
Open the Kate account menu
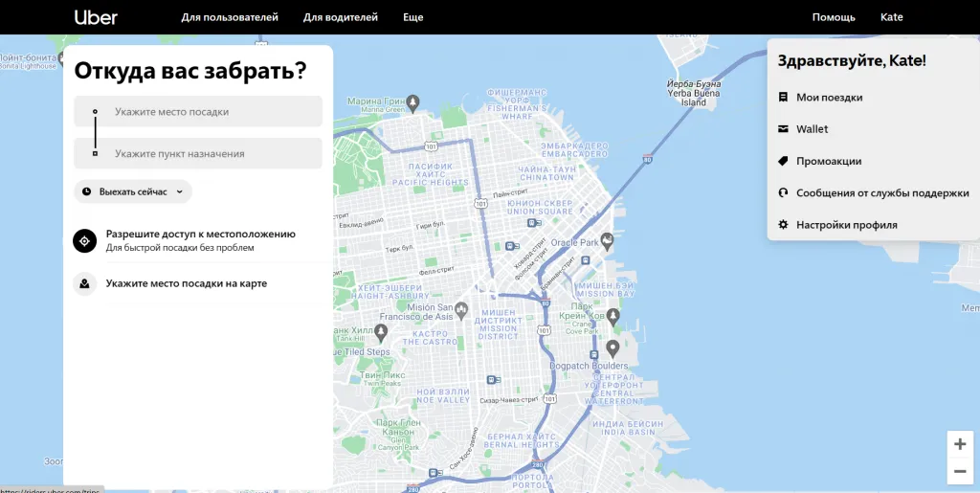pyautogui.click(x=891, y=17)
